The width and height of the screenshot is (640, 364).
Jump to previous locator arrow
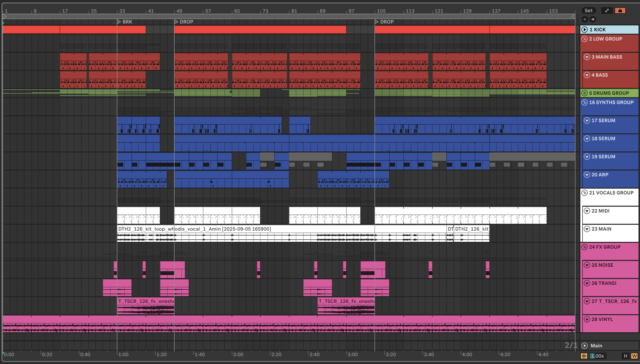point(585,19)
